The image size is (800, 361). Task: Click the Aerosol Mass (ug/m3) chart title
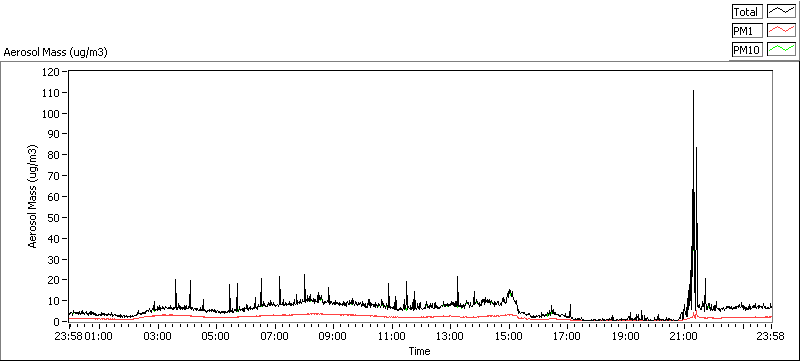[x=55, y=52]
